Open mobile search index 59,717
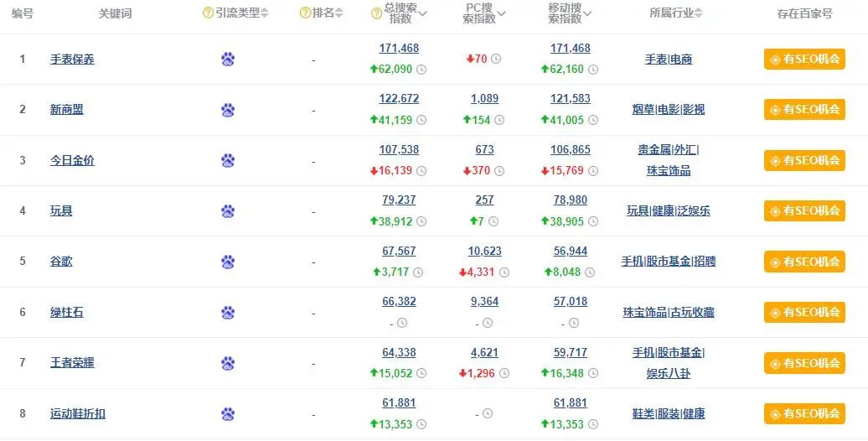868x441 pixels. coord(571,353)
